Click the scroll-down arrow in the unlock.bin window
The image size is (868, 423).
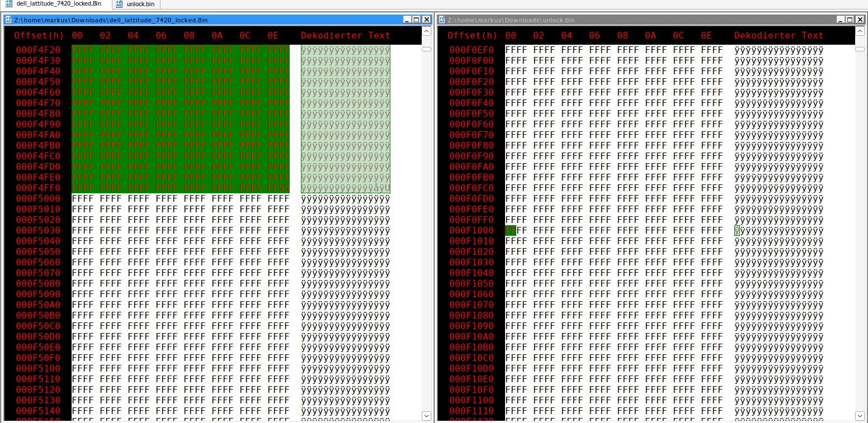(x=860, y=415)
